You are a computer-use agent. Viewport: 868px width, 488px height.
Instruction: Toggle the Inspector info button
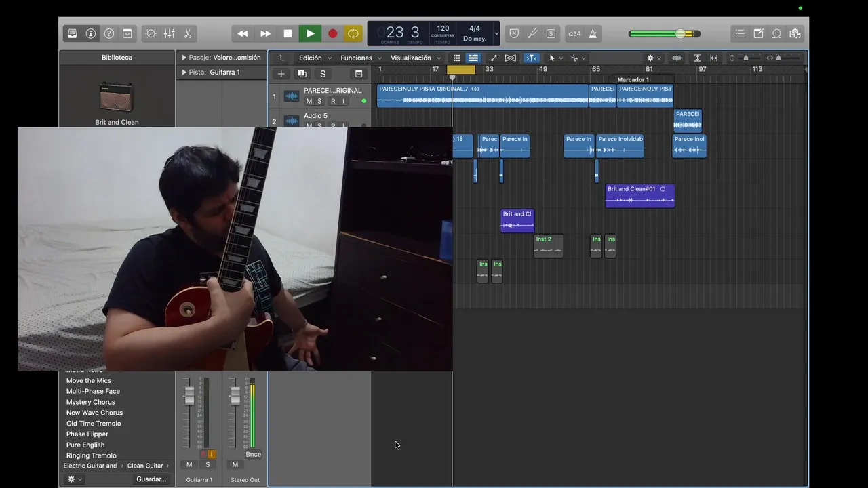point(91,33)
